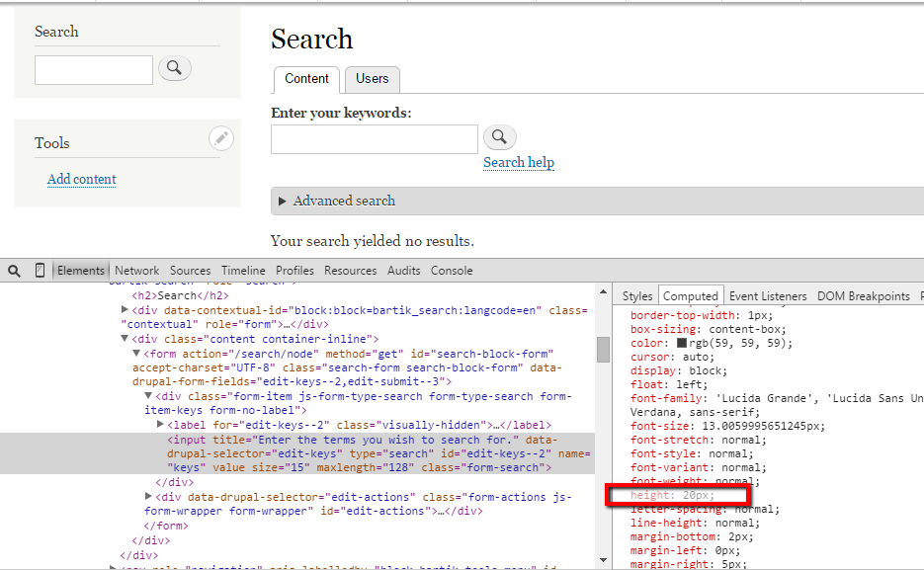Expand the visually-hidden label node
The height and width of the screenshot is (570, 924).
click(160, 424)
